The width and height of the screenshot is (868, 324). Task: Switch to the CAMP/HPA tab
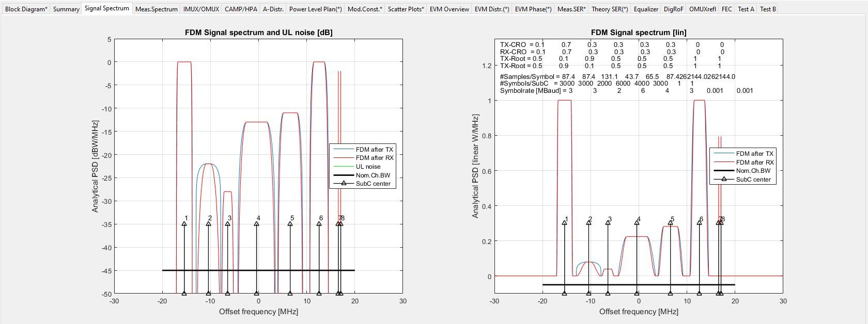(x=241, y=9)
